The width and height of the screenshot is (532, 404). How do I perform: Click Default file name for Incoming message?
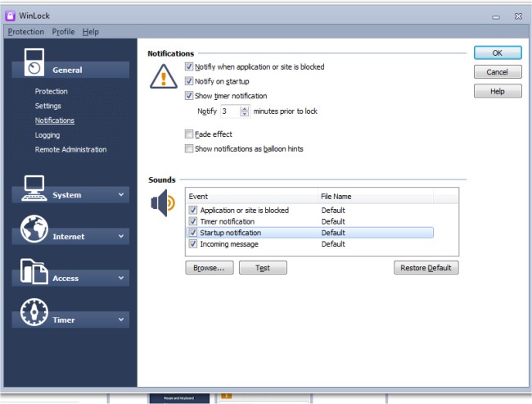click(333, 243)
